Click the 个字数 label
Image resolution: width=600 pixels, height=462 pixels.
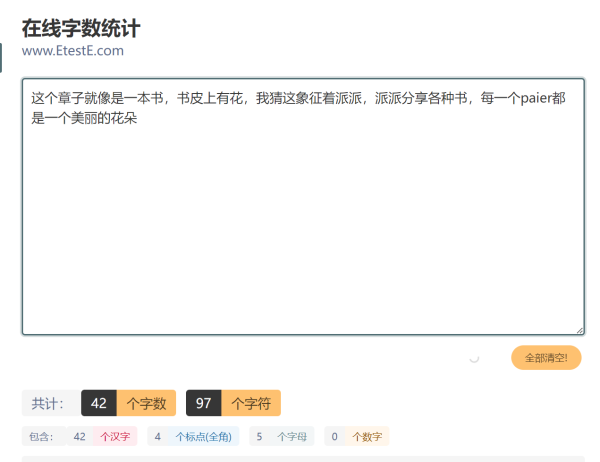[x=146, y=403]
